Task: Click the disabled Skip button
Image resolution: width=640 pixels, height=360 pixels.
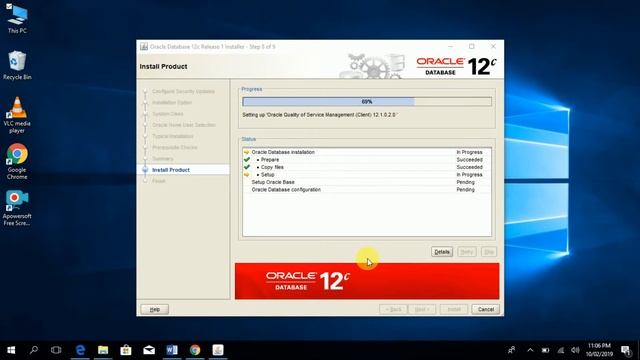Action: [489, 252]
